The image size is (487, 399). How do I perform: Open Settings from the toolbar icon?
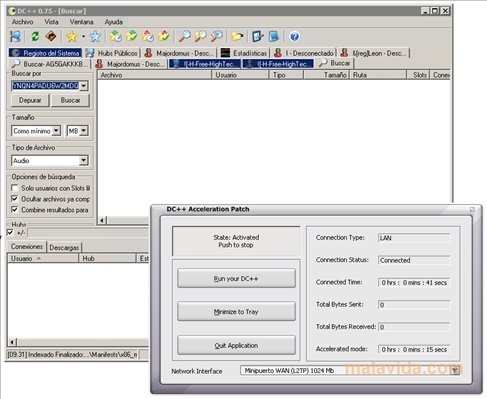(258, 36)
